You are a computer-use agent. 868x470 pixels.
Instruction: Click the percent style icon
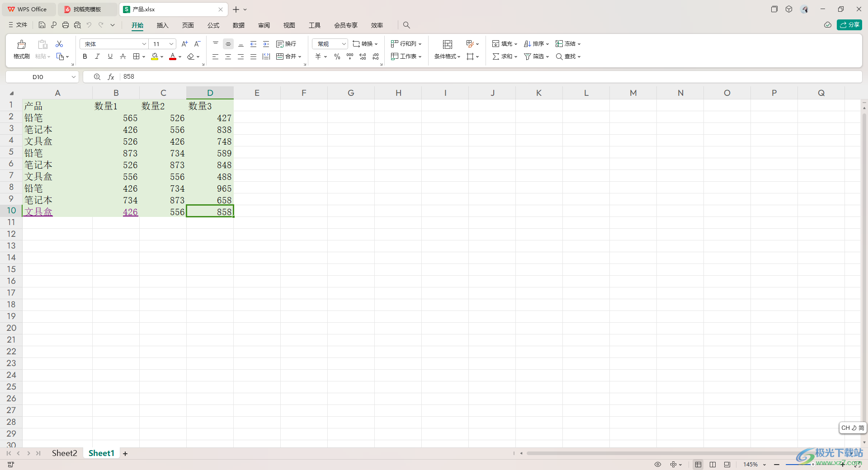(x=337, y=56)
